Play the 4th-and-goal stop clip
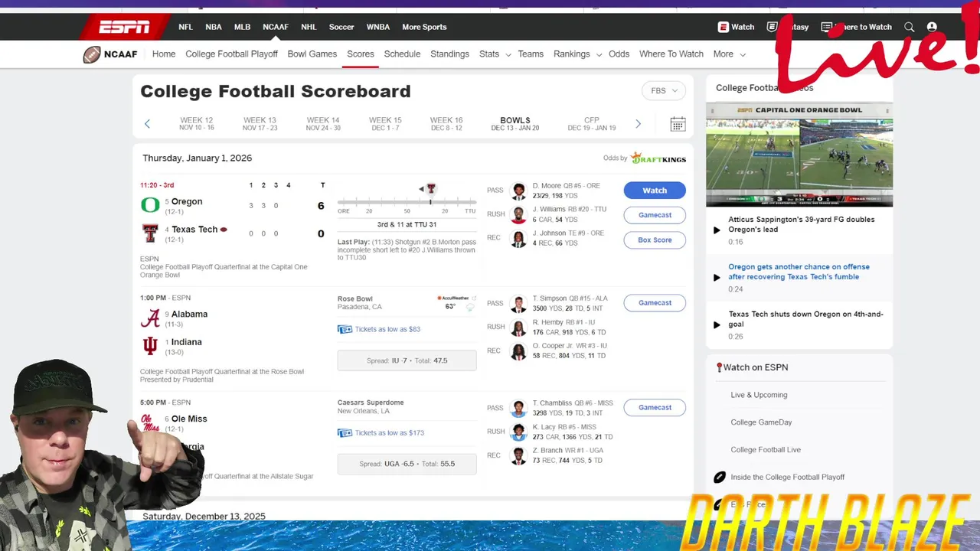Viewport: 980px width, 551px height. pyautogui.click(x=717, y=324)
